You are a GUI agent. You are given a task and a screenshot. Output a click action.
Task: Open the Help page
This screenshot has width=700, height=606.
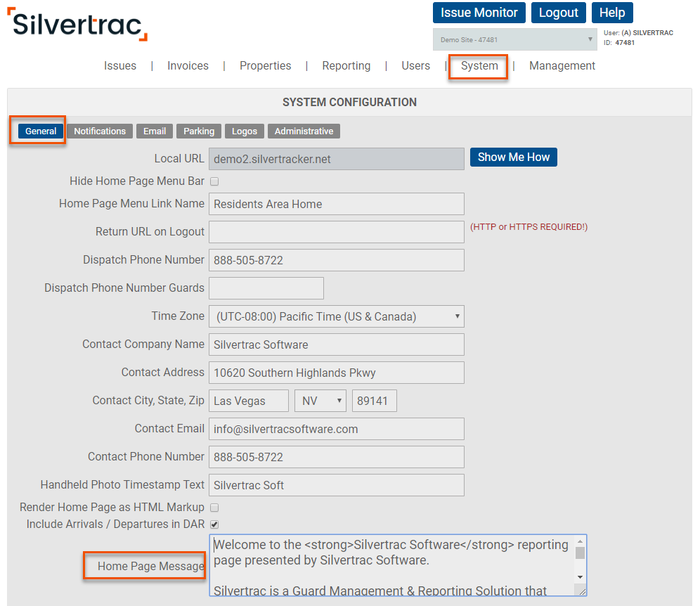[612, 13]
